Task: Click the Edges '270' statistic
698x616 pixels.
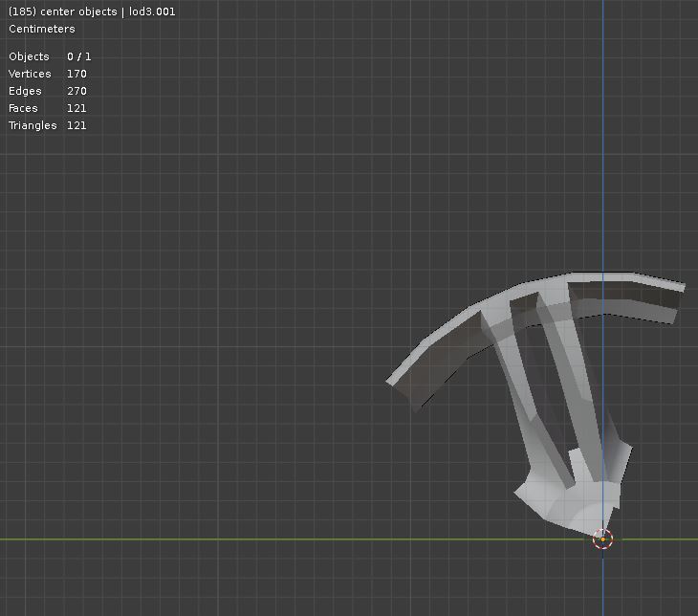Action: [x=76, y=91]
